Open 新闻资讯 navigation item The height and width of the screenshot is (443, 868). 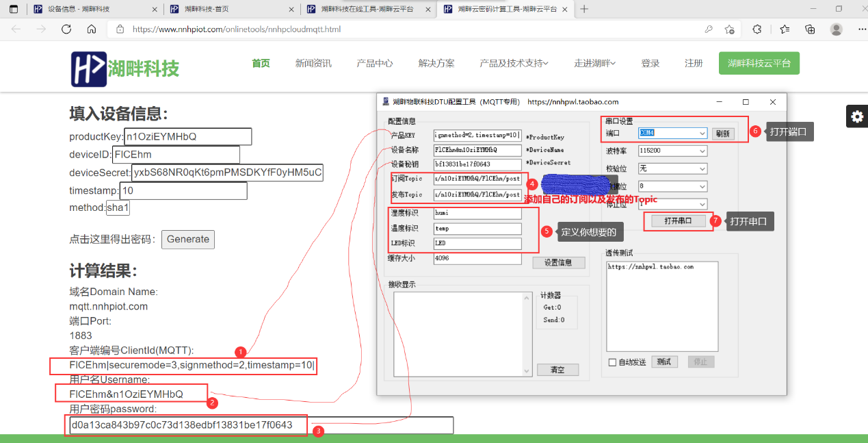tap(313, 63)
